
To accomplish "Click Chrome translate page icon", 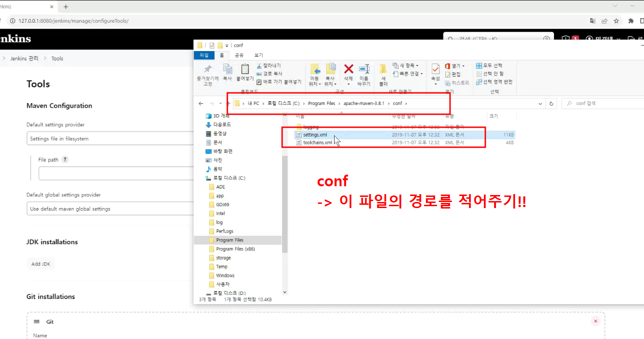I will (x=592, y=21).
